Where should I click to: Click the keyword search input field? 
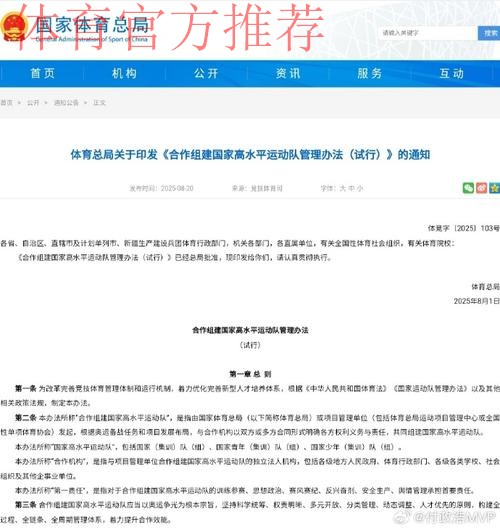[x=428, y=33]
